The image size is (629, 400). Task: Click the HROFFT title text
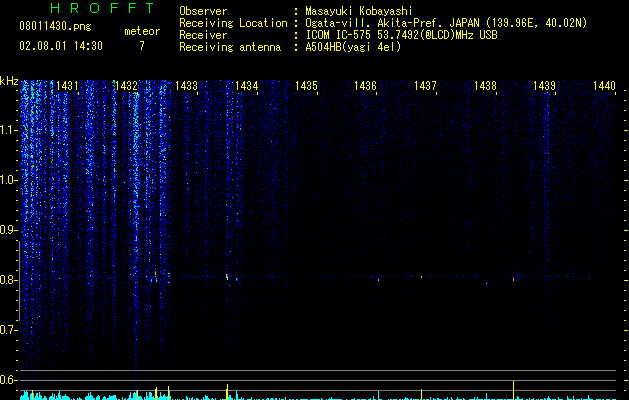tap(103, 8)
